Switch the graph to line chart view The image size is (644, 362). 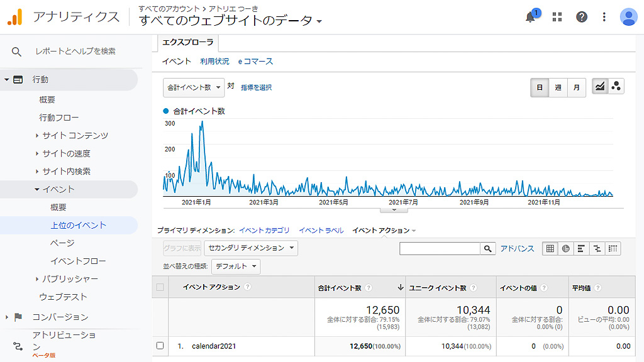click(600, 87)
